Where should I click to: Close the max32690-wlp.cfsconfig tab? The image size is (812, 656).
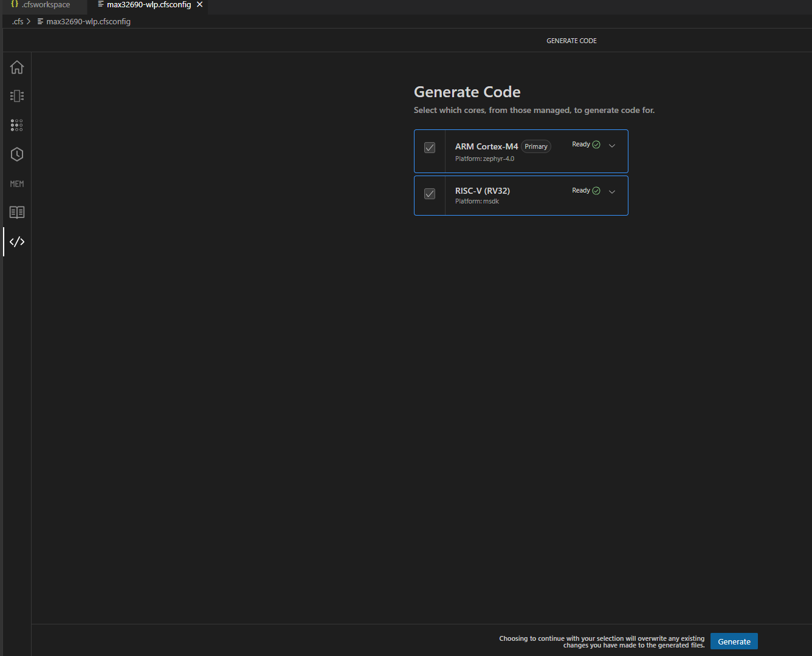coord(199,4)
